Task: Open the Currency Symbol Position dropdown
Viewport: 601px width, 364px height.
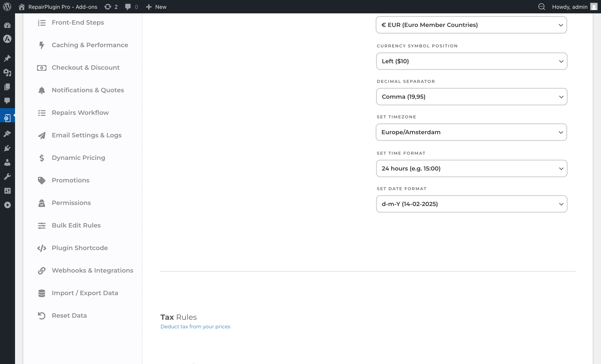Action: pyautogui.click(x=471, y=61)
